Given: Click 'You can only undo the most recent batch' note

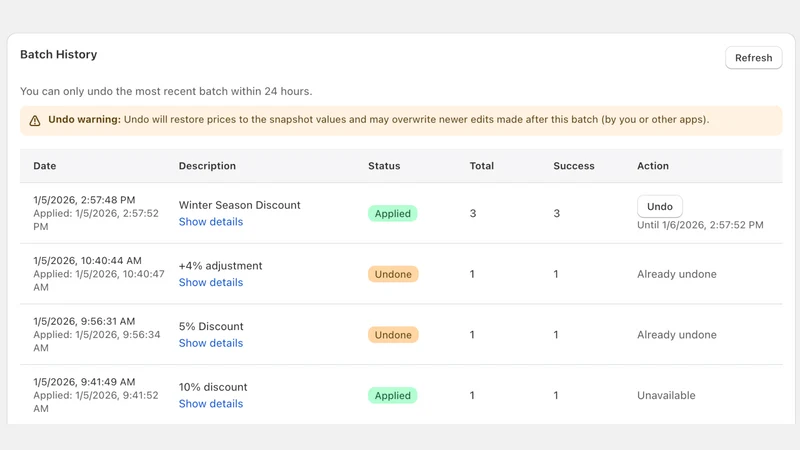Looking at the screenshot, I should point(166,91).
